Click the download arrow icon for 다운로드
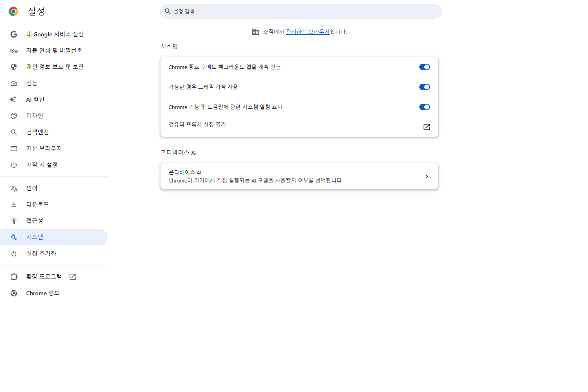The image size is (588, 392). pos(14,205)
